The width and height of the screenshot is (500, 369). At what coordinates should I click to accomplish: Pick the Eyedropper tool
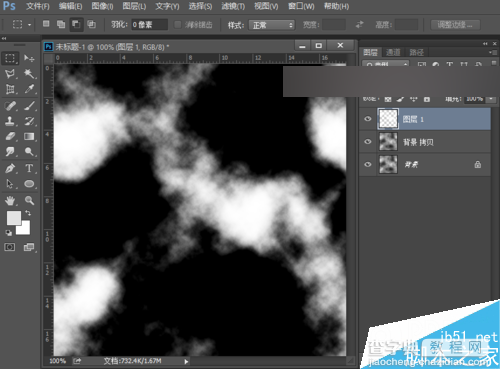[29, 89]
